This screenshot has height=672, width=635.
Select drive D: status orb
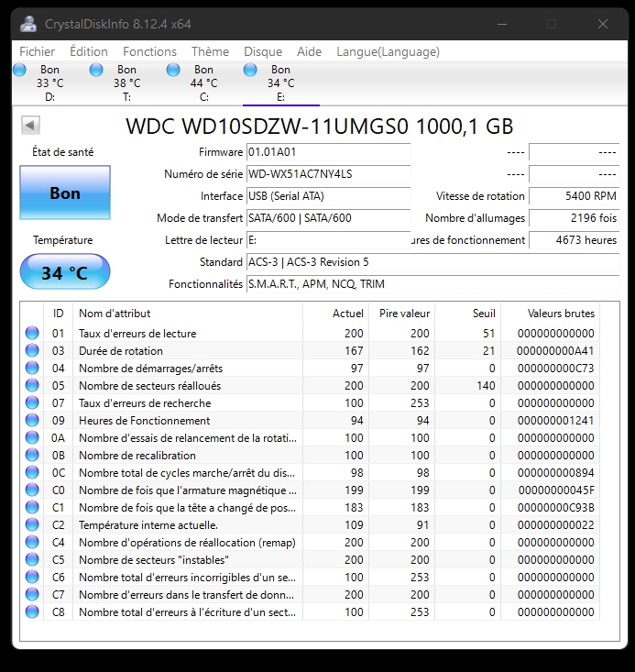click(20, 70)
